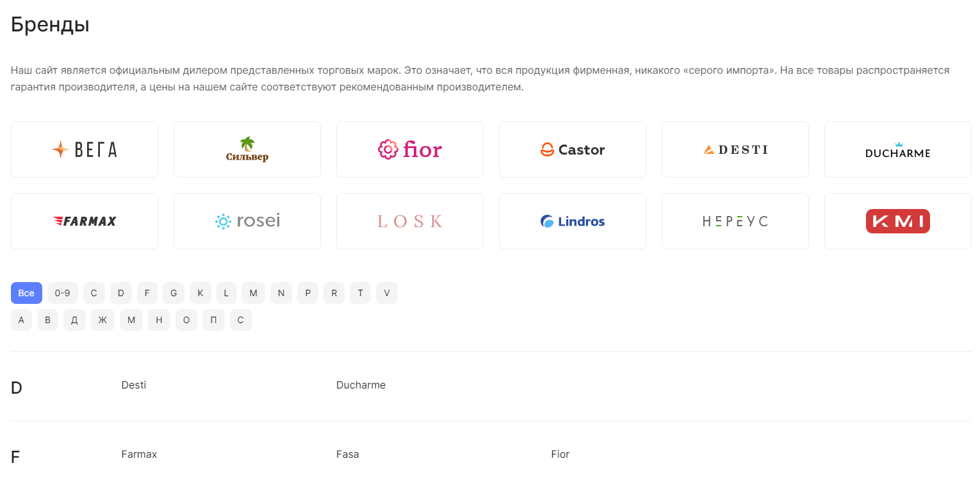Image resolution: width=980 pixels, height=477 pixels.
Task: Filter brands by Latin letter G
Action: [x=174, y=293]
